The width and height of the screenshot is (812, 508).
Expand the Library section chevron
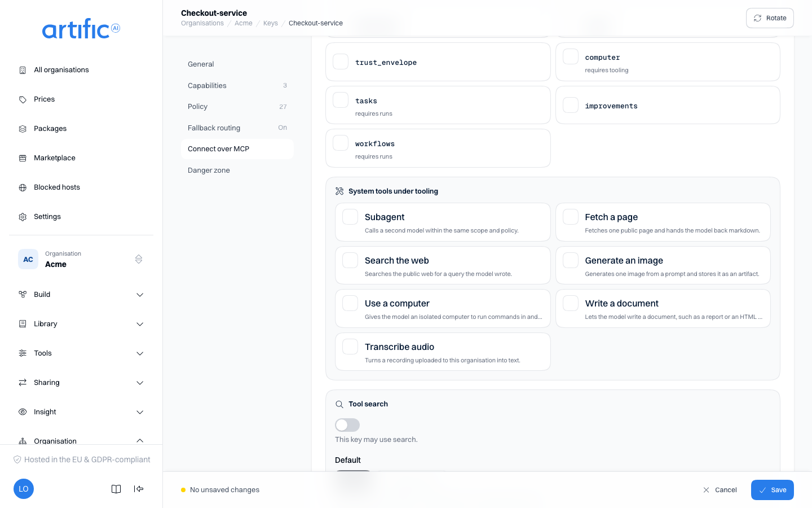[x=140, y=324]
